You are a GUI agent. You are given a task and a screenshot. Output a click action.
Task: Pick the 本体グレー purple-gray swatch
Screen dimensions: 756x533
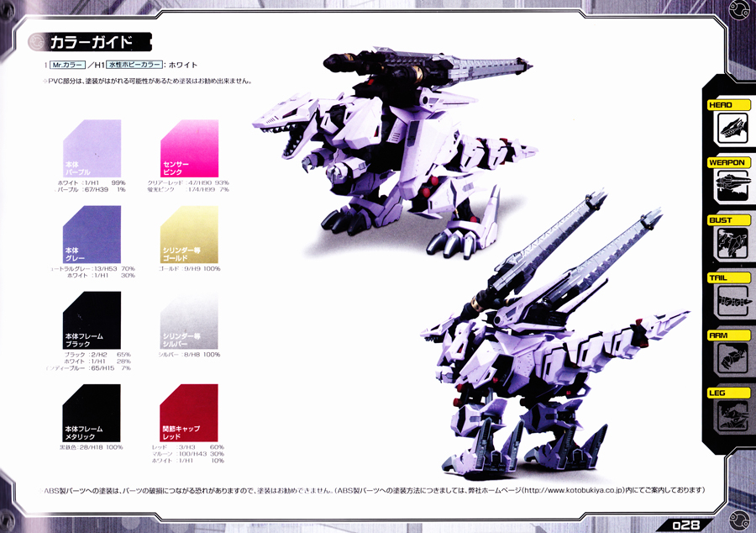(92, 235)
